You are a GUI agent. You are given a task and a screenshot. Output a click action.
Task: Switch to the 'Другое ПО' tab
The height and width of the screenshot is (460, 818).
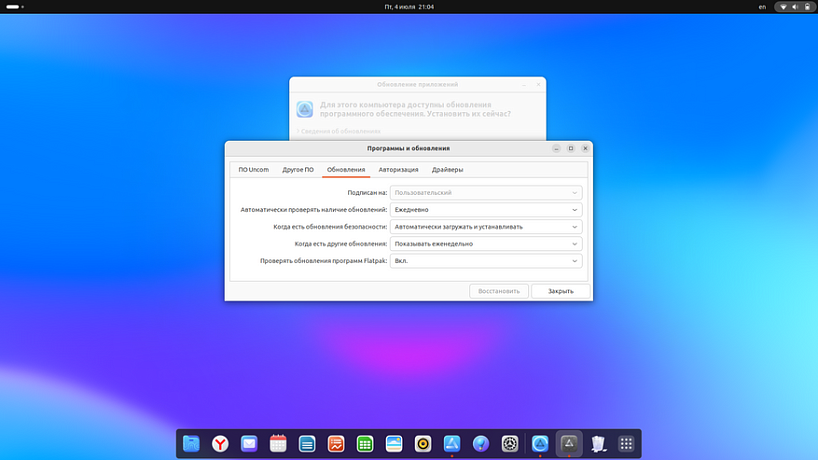point(298,170)
